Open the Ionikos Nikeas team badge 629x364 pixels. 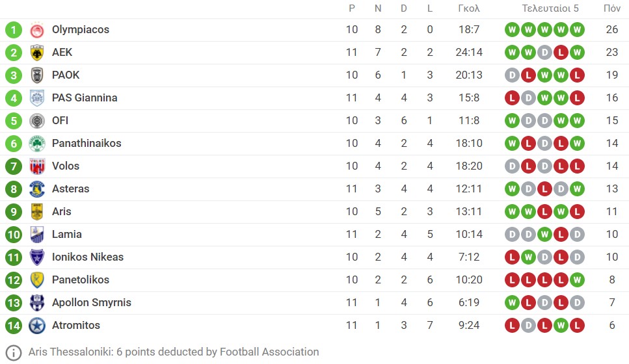tap(37, 257)
